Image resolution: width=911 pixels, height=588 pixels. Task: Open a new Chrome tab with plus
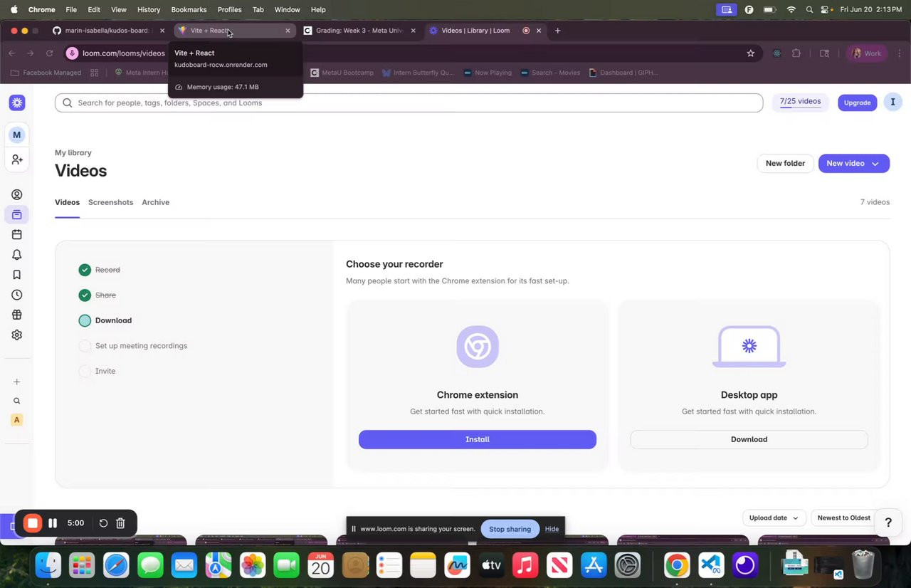pos(557,31)
